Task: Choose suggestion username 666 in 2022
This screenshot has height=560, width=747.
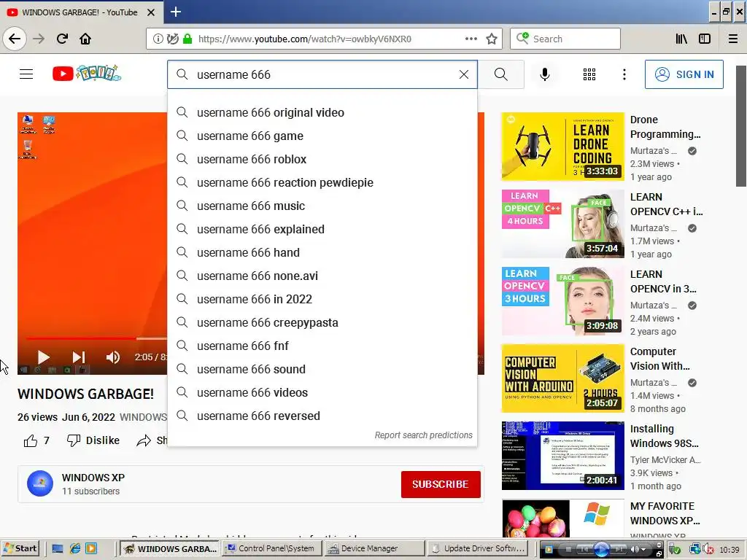Action: 322,299
